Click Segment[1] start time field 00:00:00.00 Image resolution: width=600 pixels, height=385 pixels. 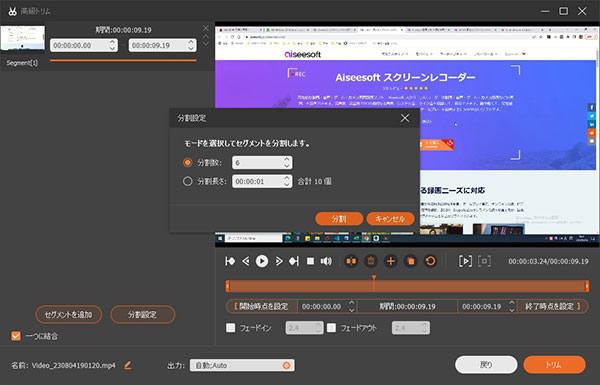tap(84, 45)
